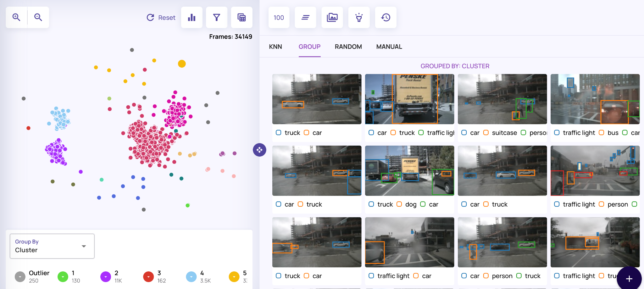Select the zoom out tool
This screenshot has width=644, height=289.
click(38, 17)
